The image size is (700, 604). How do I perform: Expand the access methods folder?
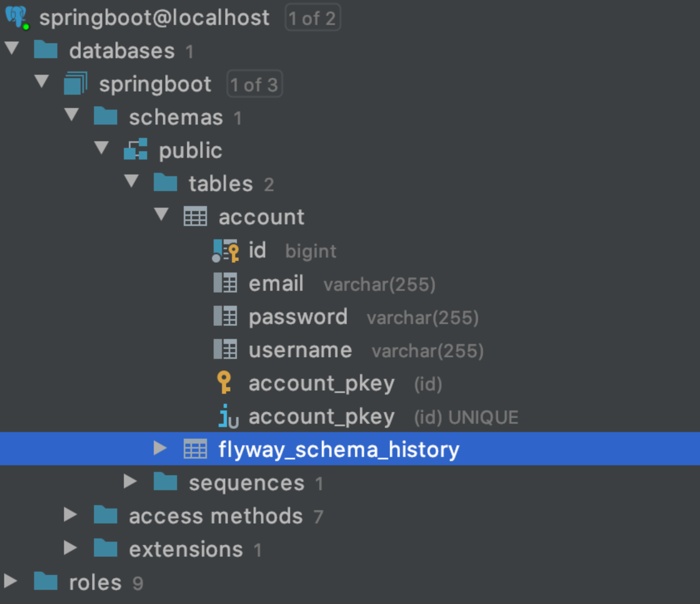click(70, 514)
